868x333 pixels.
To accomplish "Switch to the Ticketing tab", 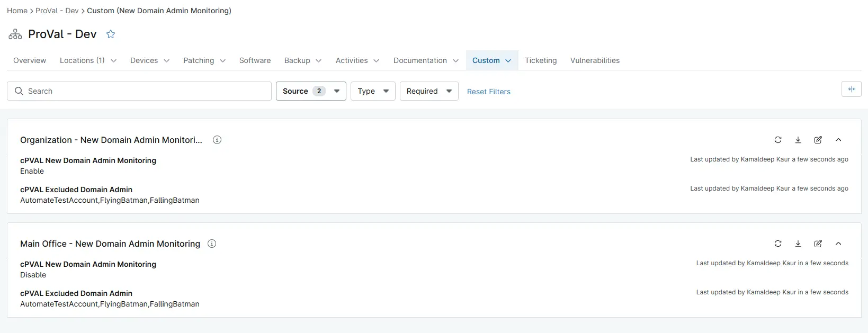I will (541, 60).
